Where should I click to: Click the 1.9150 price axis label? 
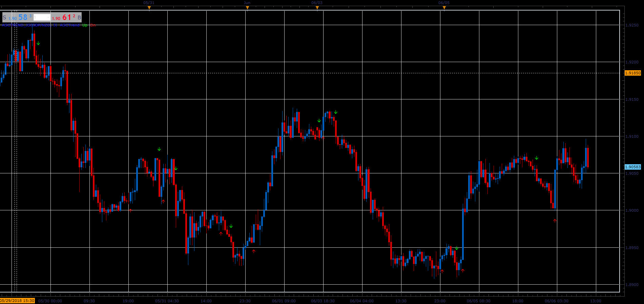coord(632,99)
